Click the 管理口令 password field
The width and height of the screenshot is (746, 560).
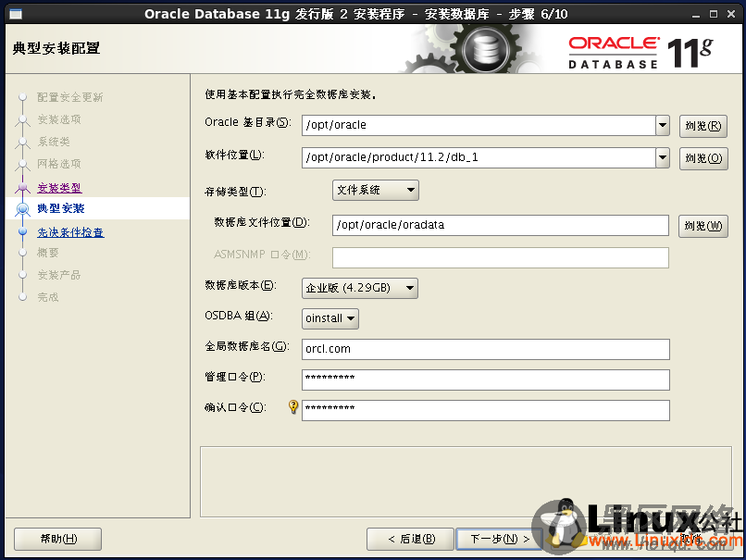(x=486, y=380)
